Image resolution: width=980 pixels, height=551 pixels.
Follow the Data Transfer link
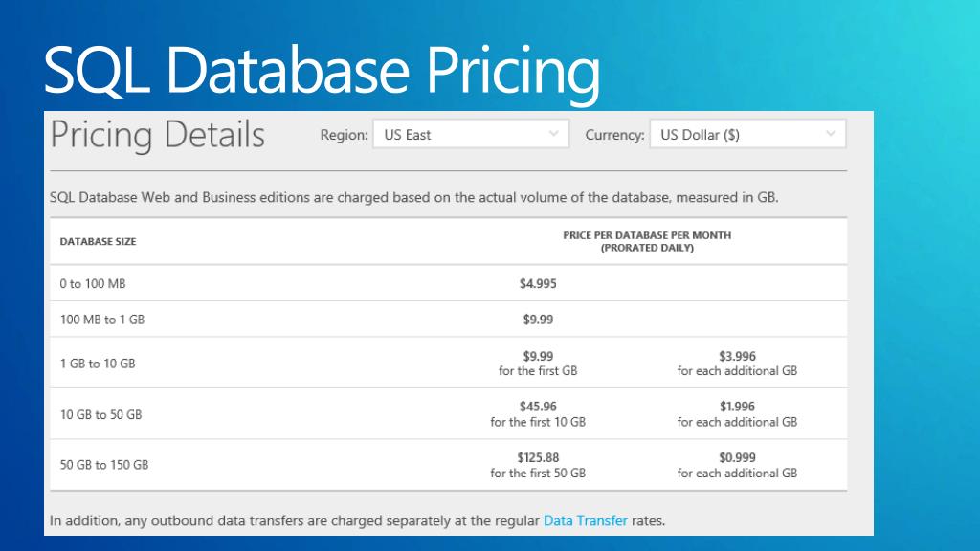click(585, 521)
